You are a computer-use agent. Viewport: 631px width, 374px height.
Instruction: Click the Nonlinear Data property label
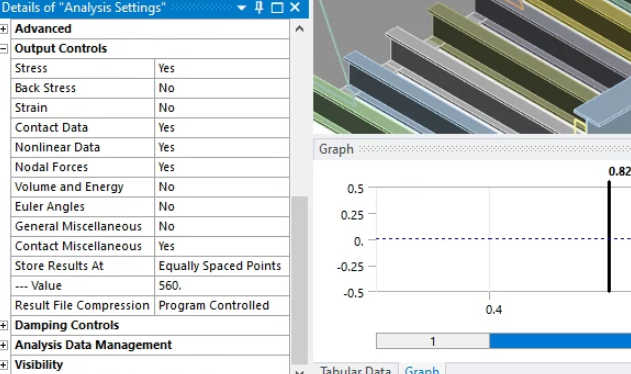click(x=57, y=147)
